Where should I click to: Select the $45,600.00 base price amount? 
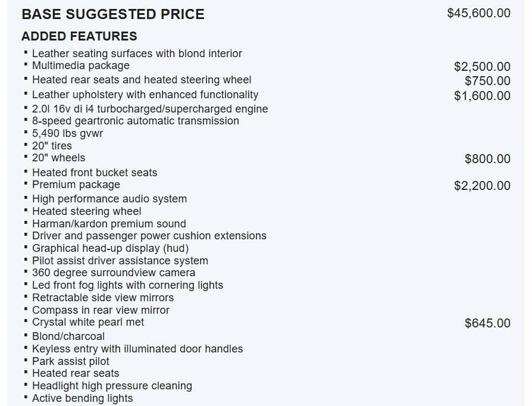[478, 13]
